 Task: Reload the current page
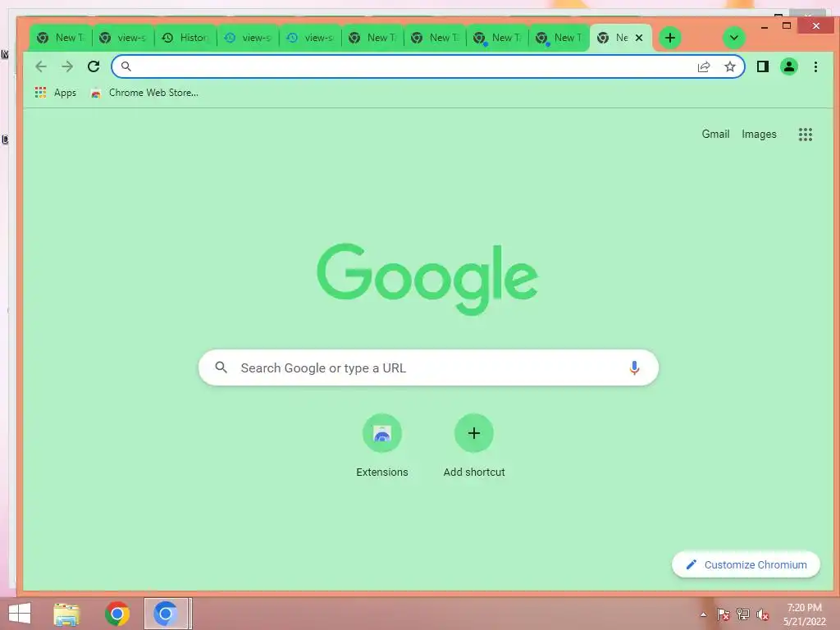click(x=94, y=66)
